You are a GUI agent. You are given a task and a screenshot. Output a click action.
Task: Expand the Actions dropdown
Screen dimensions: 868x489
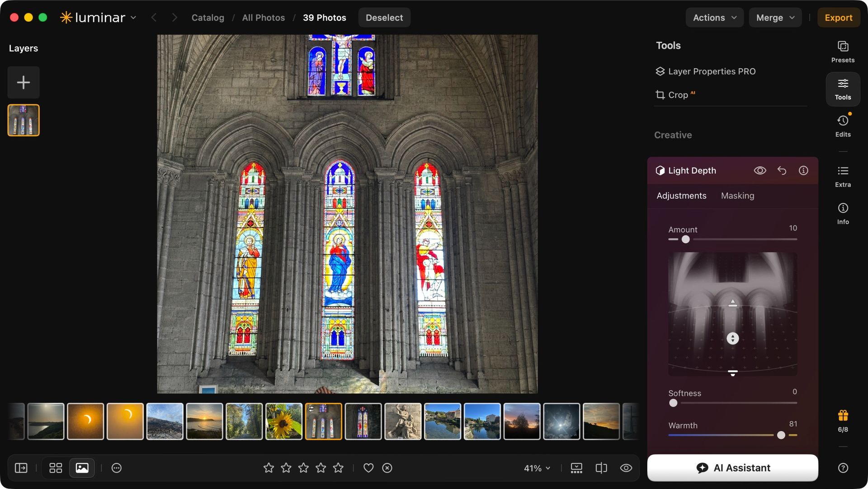point(714,17)
